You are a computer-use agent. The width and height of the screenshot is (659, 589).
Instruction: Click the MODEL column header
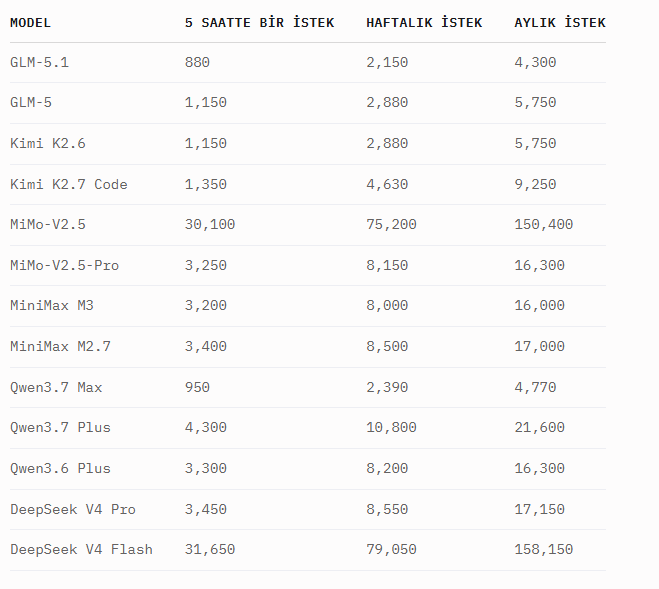(x=30, y=23)
